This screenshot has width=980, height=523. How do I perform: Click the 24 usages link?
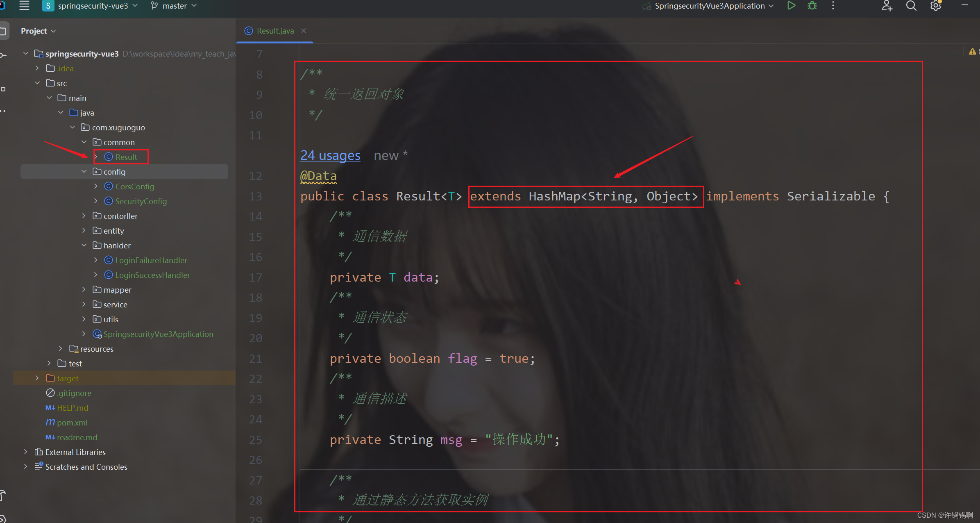click(x=330, y=155)
